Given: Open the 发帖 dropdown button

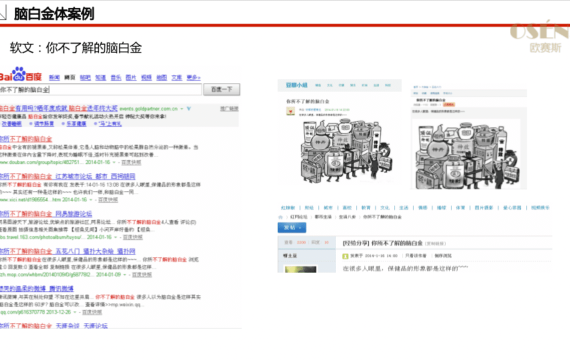Looking at the screenshot, I should click(292, 228).
